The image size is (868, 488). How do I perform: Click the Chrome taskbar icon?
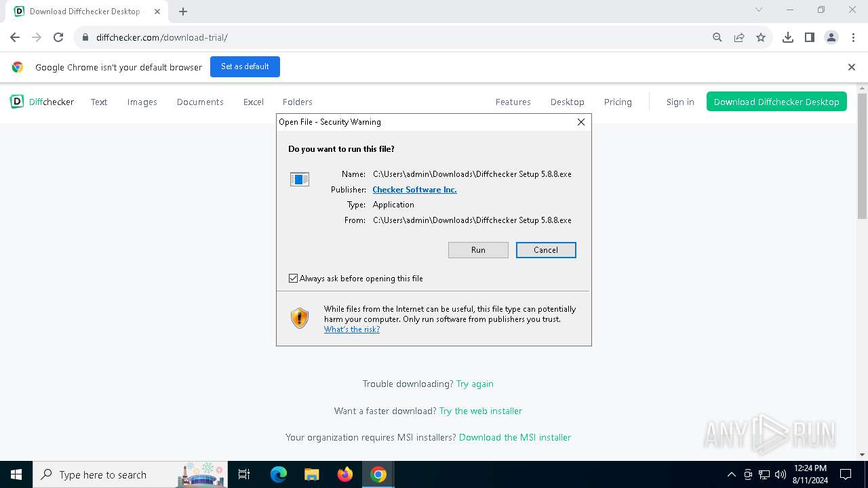378,474
